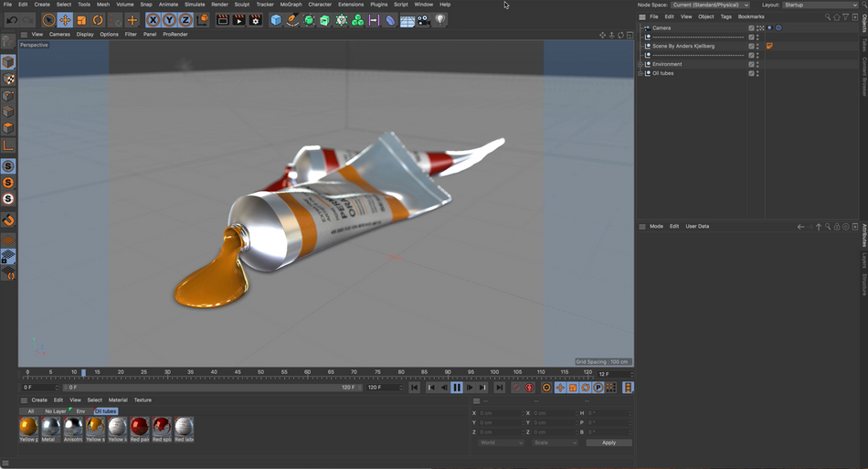Open the Layout dropdown showing Startup

820,5
